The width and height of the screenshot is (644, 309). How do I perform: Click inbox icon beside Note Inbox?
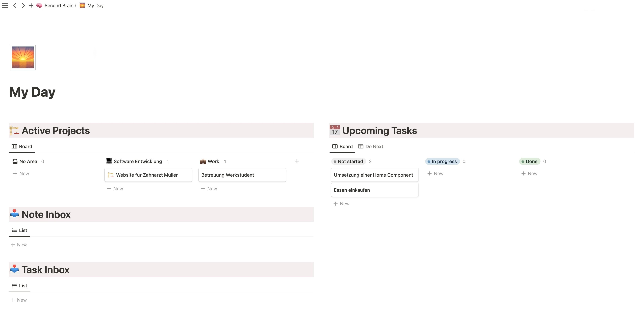tap(14, 214)
